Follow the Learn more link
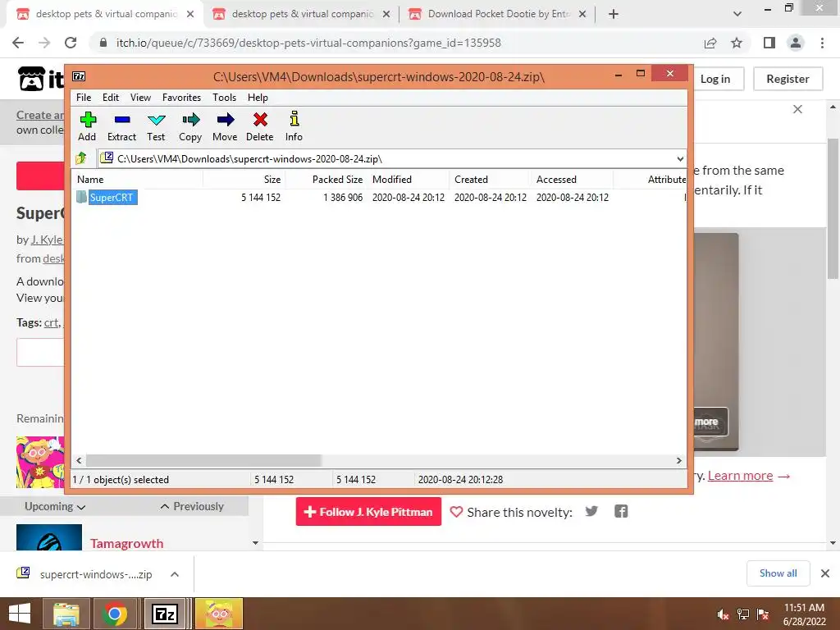This screenshot has height=630, width=840. click(x=740, y=476)
